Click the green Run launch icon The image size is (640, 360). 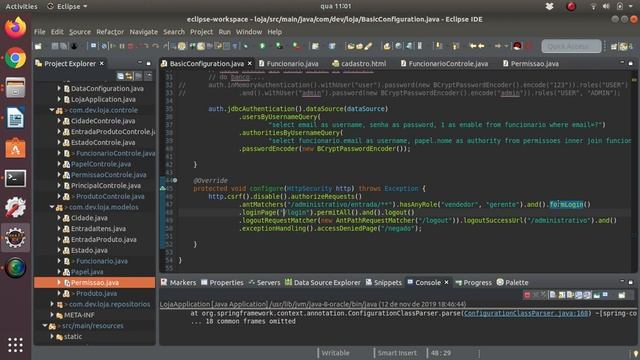click(x=262, y=46)
